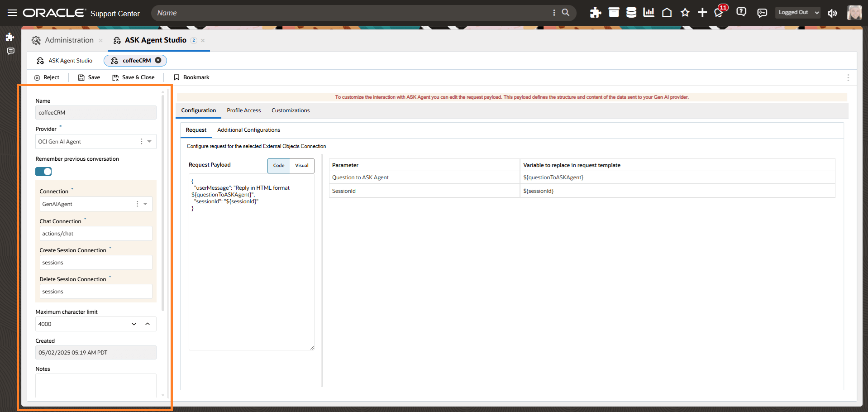Screen dimensions: 868x412
Task: Bookmark this record
Action: [x=191, y=77]
